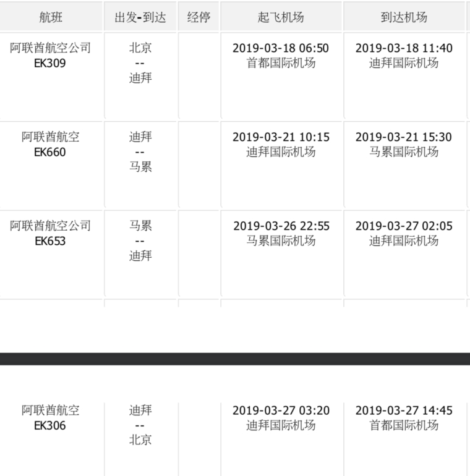Click arrival time 2019-03-27 14:45

pos(404,410)
